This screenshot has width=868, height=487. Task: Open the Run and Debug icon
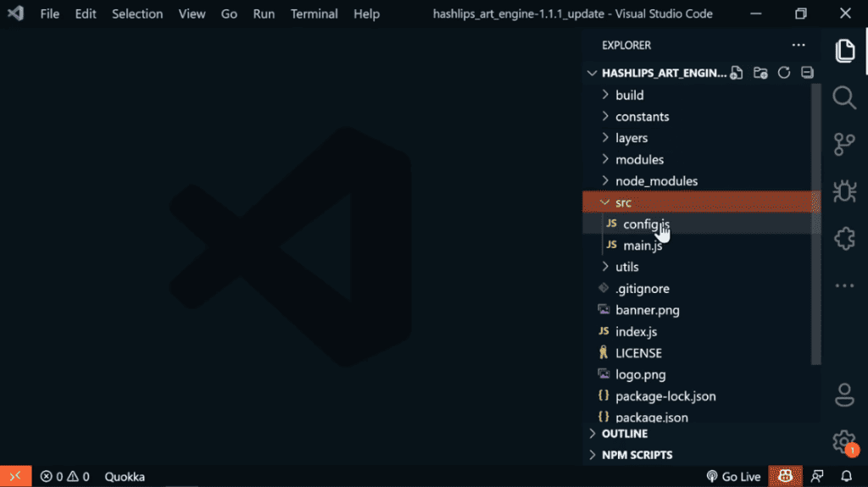[845, 191]
